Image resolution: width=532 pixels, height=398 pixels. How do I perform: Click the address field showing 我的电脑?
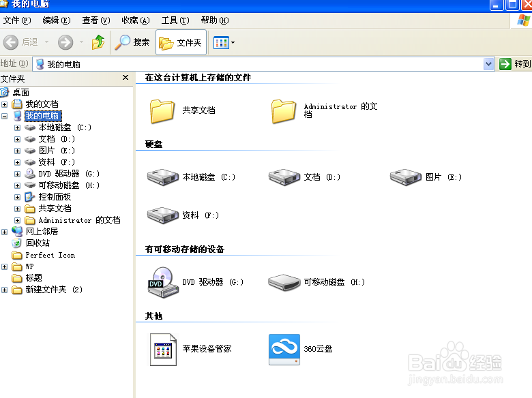258,64
